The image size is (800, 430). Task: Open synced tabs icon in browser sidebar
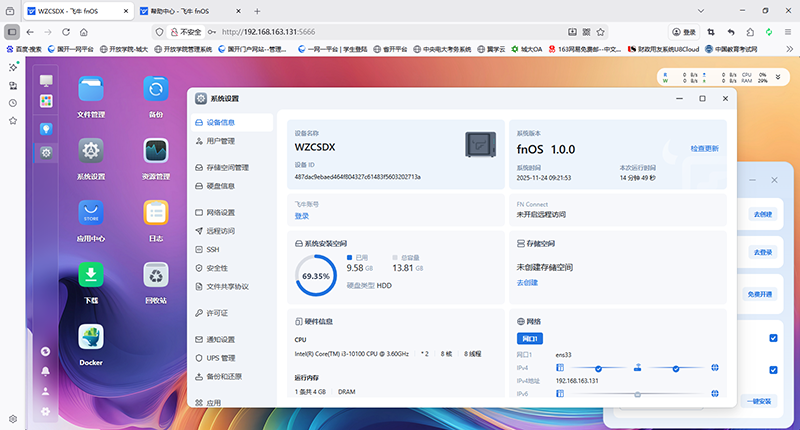(13, 85)
